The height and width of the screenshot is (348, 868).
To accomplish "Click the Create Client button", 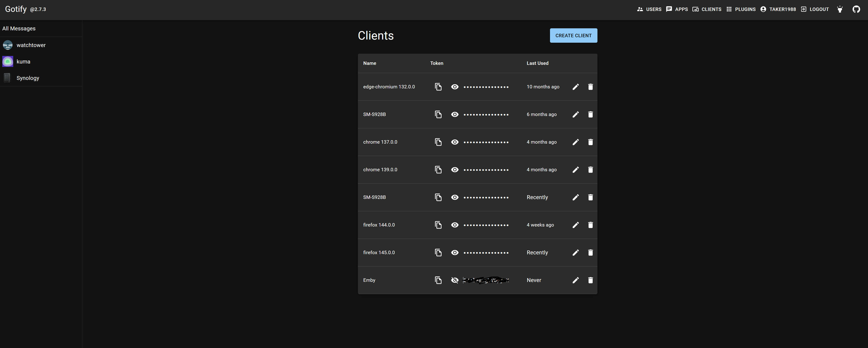I will (x=573, y=35).
